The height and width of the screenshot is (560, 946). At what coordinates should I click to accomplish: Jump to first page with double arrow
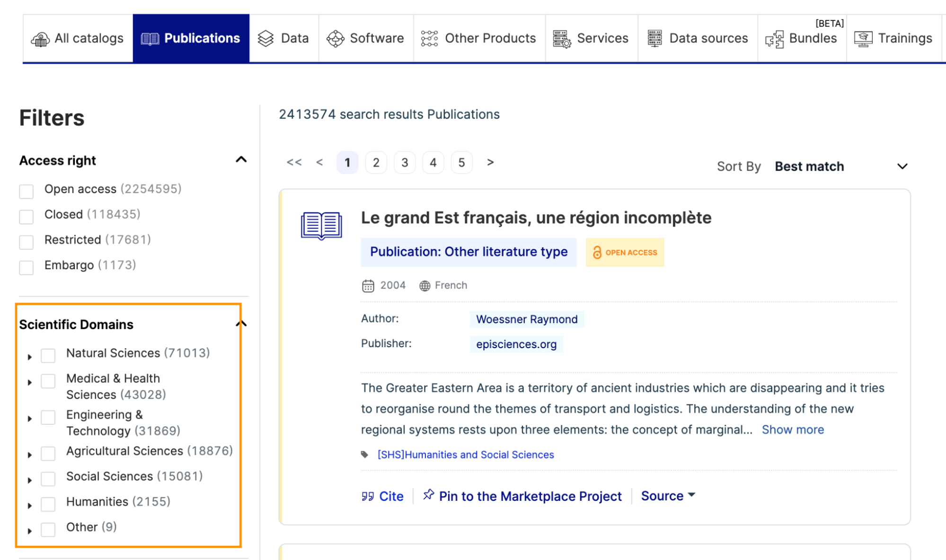point(294,162)
